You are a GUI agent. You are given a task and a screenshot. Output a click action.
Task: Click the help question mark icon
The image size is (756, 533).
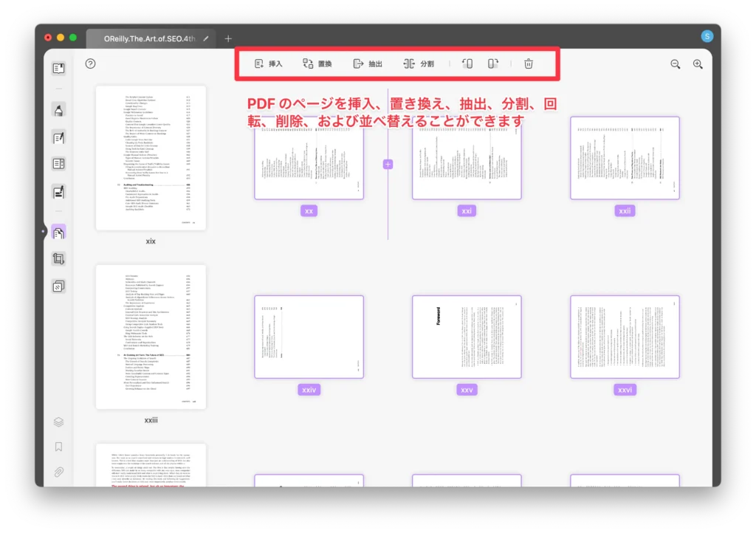click(90, 63)
